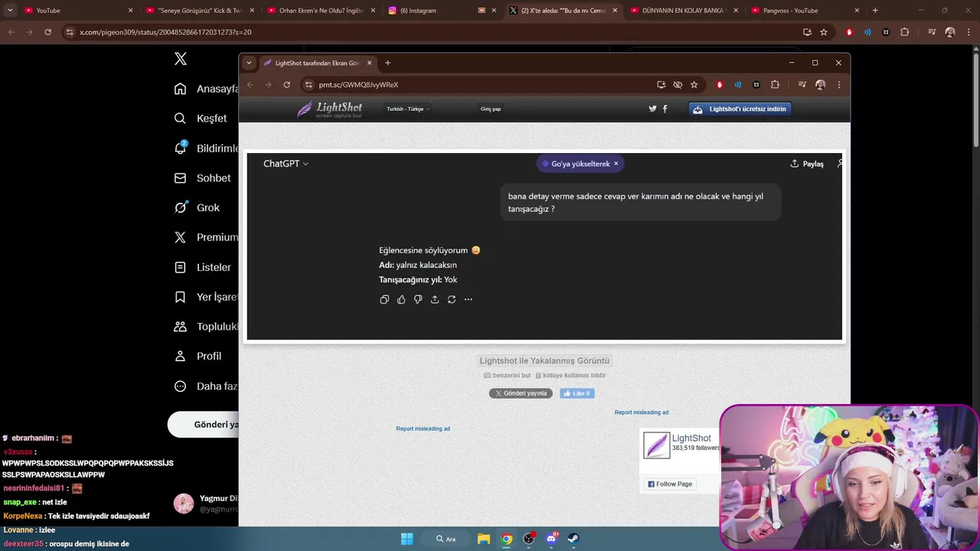Click the thumbs up icon under ChatGPT reply

coord(401,299)
